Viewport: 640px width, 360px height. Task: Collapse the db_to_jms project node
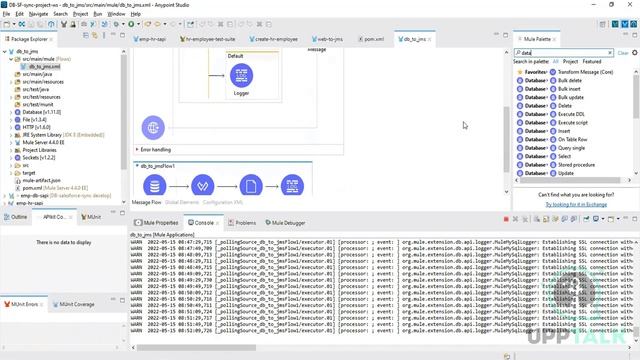coord(5,52)
